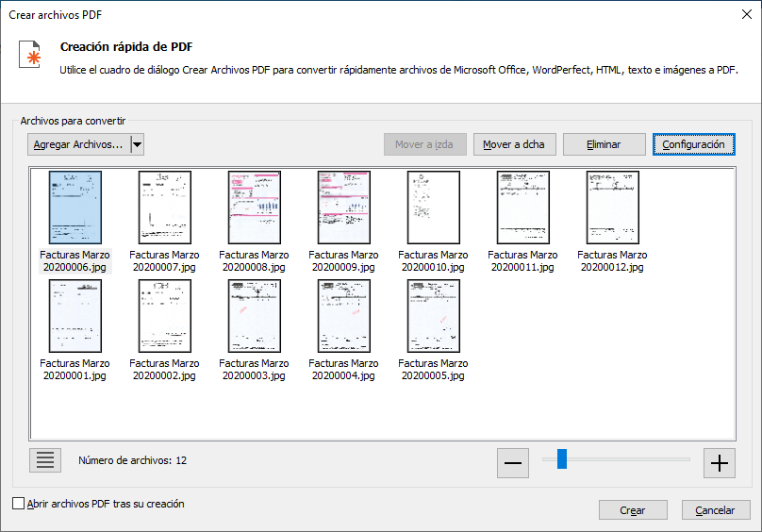
Task: Enable Abrir archivos PDF tras su creación
Action: (19, 504)
